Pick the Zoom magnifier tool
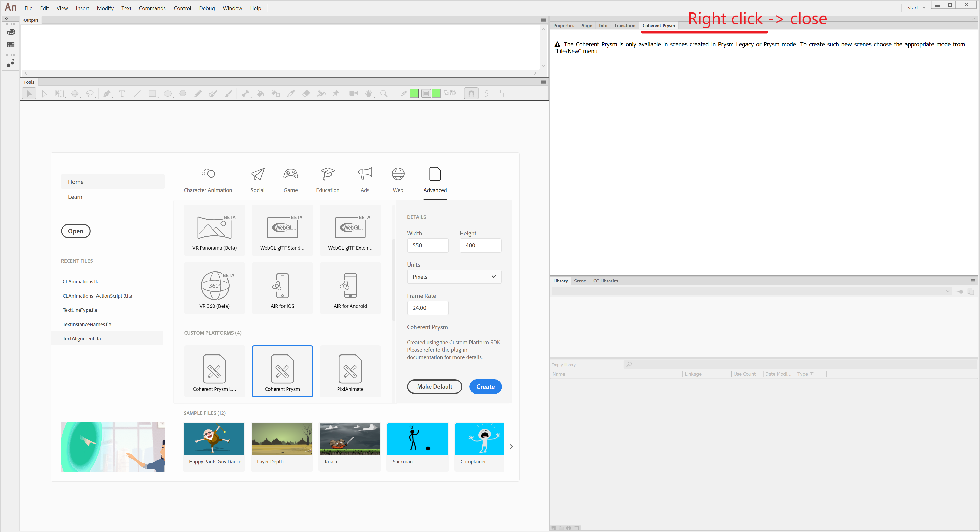The height and width of the screenshot is (532, 980). pyautogui.click(x=384, y=94)
